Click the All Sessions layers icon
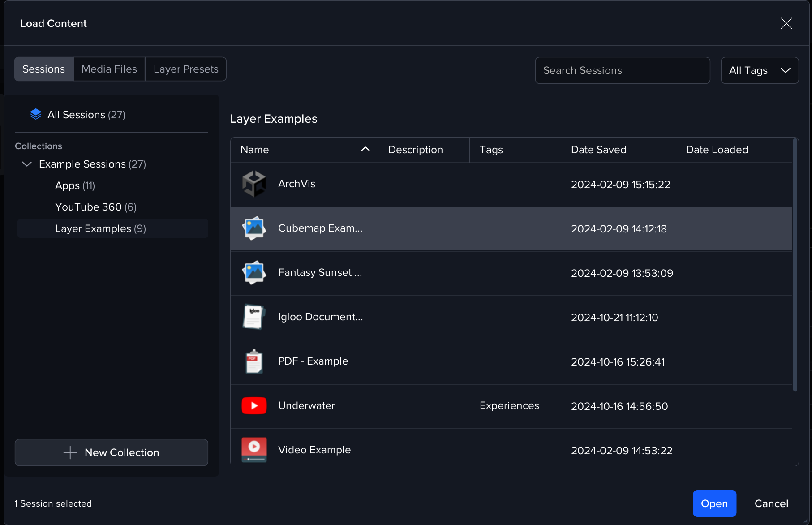This screenshot has height=525, width=812. pos(36,115)
